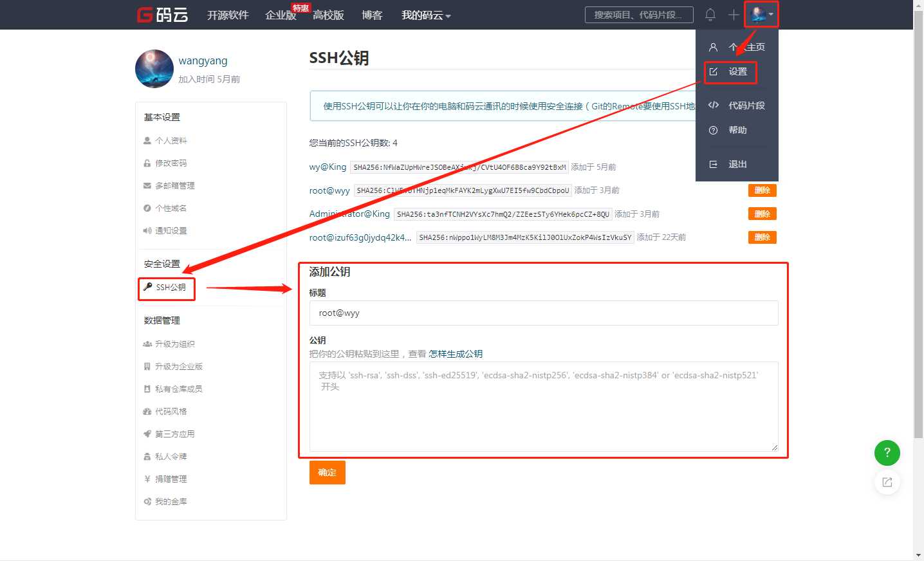This screenshot has width=924, height=561.
Task: Click the 升级为企业版 building icon
Action: pyautogui.click(x=147, y=366)
